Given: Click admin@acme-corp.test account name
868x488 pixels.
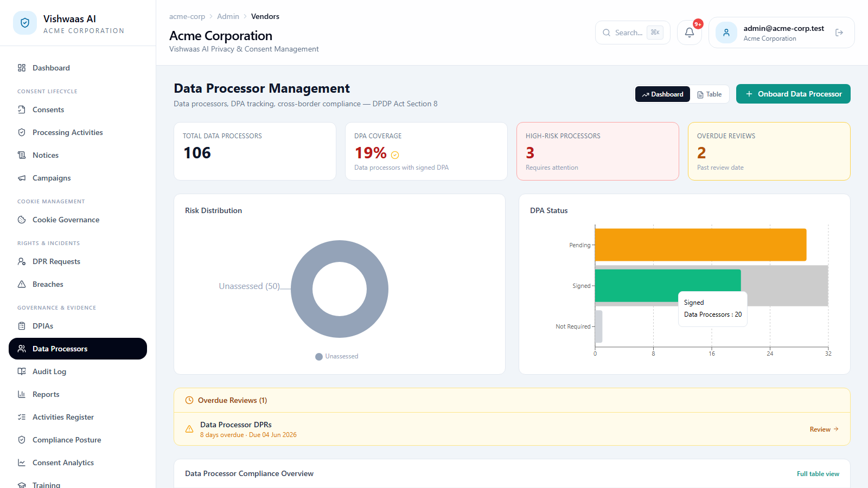Looking at the screenshot, I should point(783,28).
